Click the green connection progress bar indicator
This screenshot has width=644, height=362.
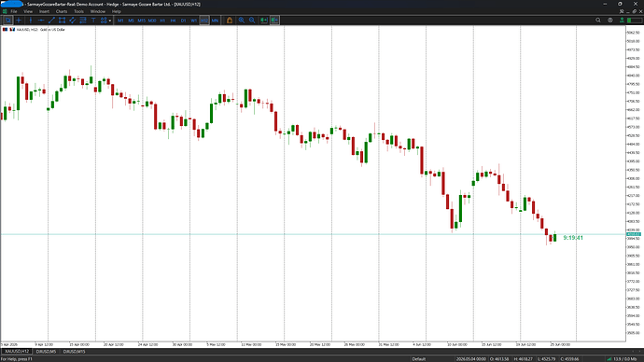(635, 21)
